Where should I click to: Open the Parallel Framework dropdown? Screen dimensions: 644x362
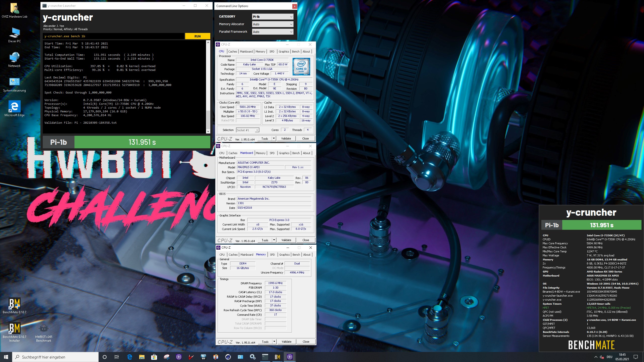pos(273,32)
